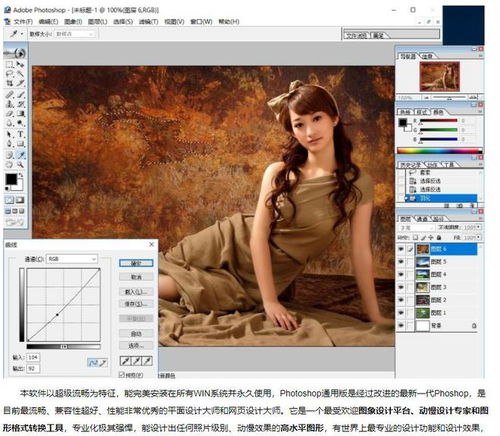Open the sample size dropdown in options bar
Screen dimensions: 500x436
coord(74,34)
